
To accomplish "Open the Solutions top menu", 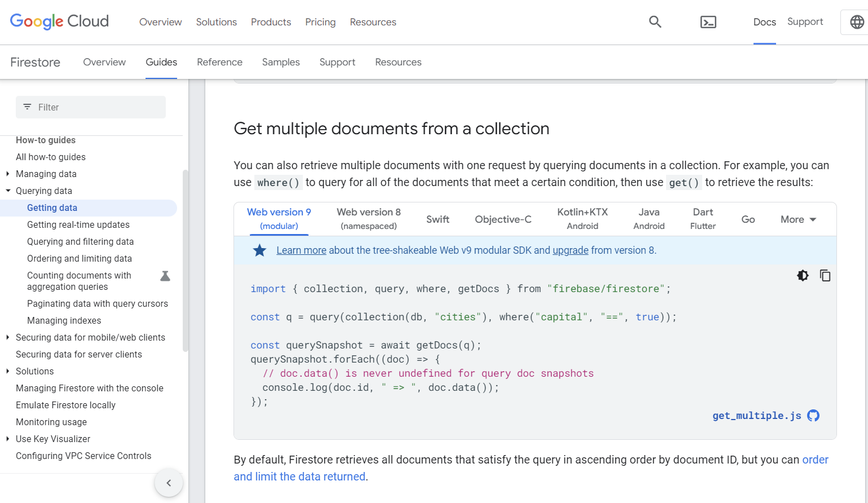I will [x=217, y=22].
